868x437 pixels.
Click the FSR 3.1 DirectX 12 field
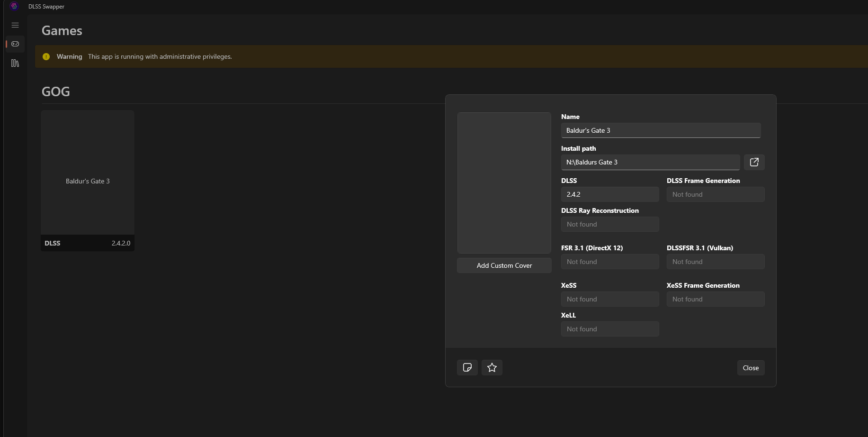tap(609, 262)
